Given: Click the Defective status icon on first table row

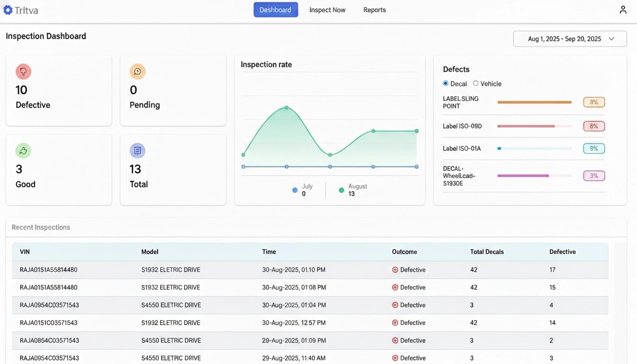Looking at the screenshot, I should [394, 269].
